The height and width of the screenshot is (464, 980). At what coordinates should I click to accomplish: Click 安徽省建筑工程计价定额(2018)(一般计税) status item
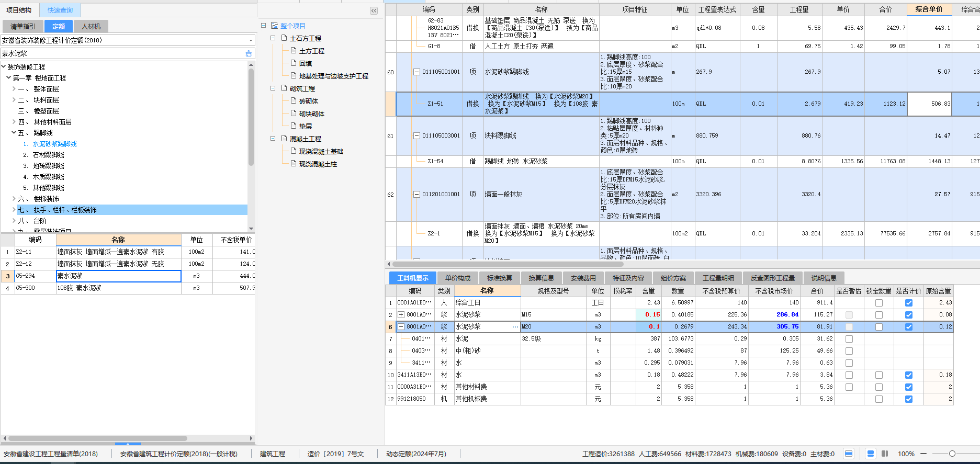(x=179, y=454)
